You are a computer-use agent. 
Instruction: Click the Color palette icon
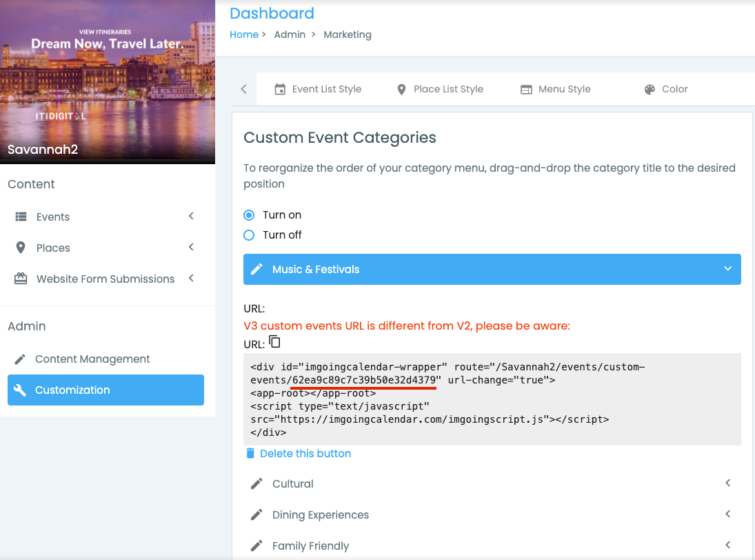(650, 90)
